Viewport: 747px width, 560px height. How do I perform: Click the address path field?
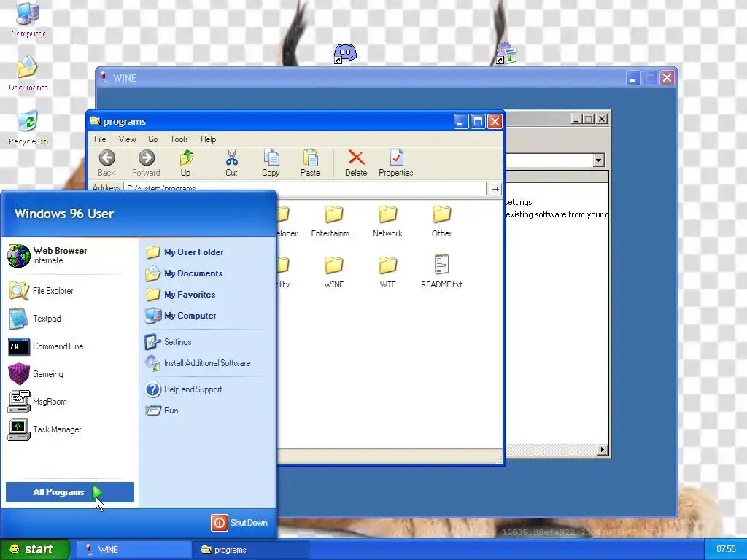click(x=305, y=187)
